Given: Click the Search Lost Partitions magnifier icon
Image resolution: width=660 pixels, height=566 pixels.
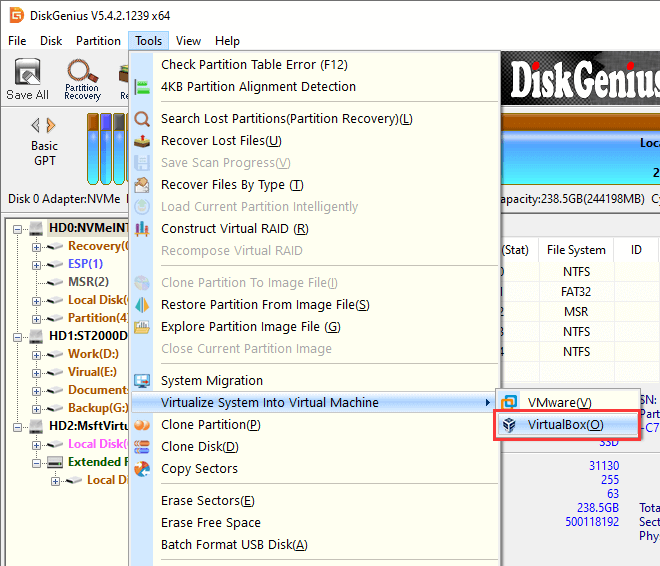Looking at the screenshot, I should point(142,119).
